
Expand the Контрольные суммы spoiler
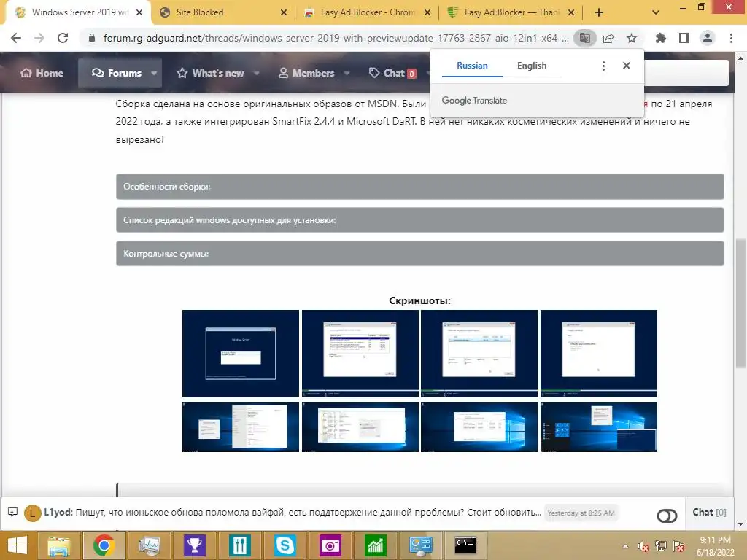[x=419, y=253]
